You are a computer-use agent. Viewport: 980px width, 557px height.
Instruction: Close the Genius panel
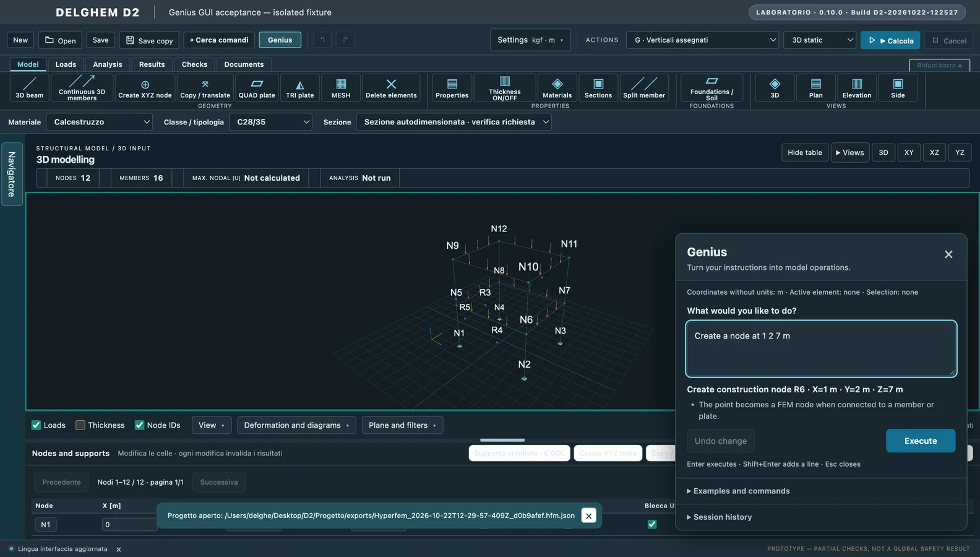[948, 254]
